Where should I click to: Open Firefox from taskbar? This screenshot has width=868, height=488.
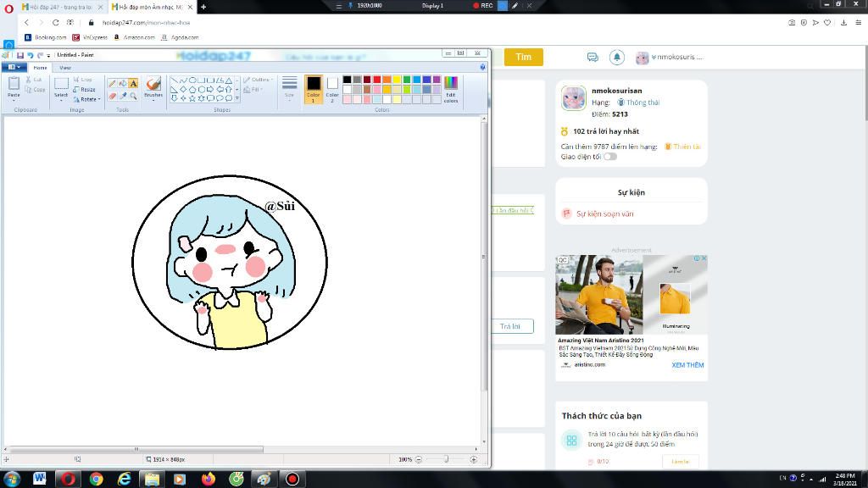tap(209, 479)
